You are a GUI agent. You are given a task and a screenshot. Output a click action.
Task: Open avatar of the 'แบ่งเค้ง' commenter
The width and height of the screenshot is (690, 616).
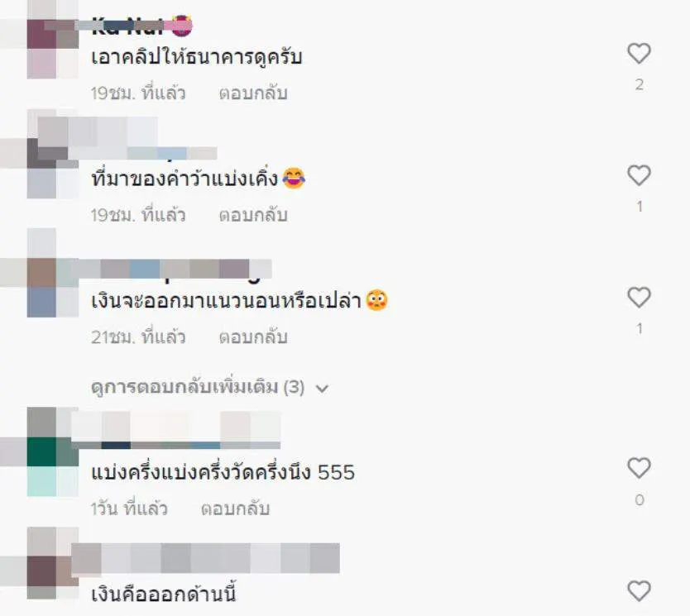pos(53,169)
